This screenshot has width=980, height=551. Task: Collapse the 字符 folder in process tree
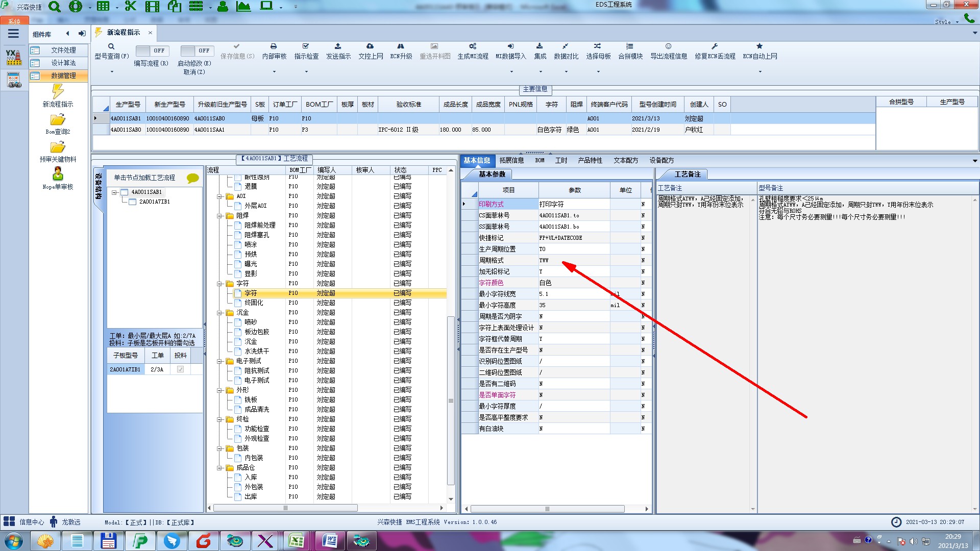tap(220, 284)
